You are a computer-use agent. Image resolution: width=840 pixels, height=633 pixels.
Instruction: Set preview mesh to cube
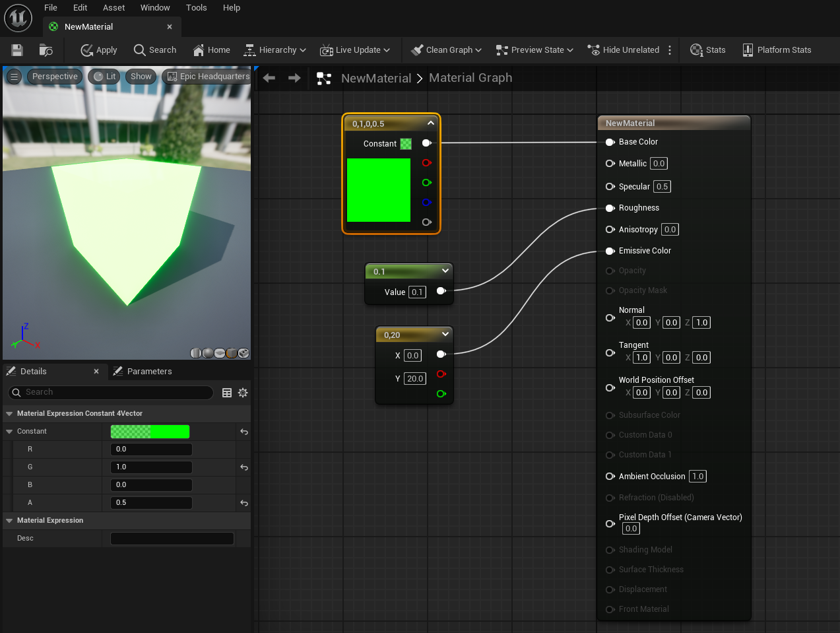pyautogui.click(x=232, y=353)
